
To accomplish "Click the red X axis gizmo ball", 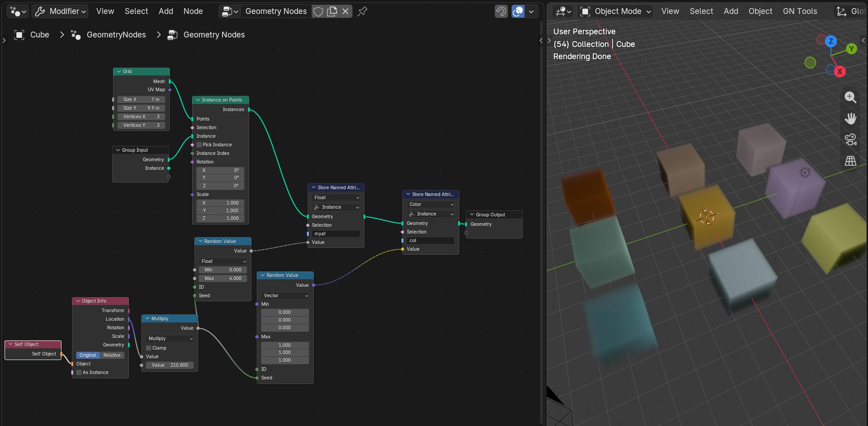I will click(840, 71).
